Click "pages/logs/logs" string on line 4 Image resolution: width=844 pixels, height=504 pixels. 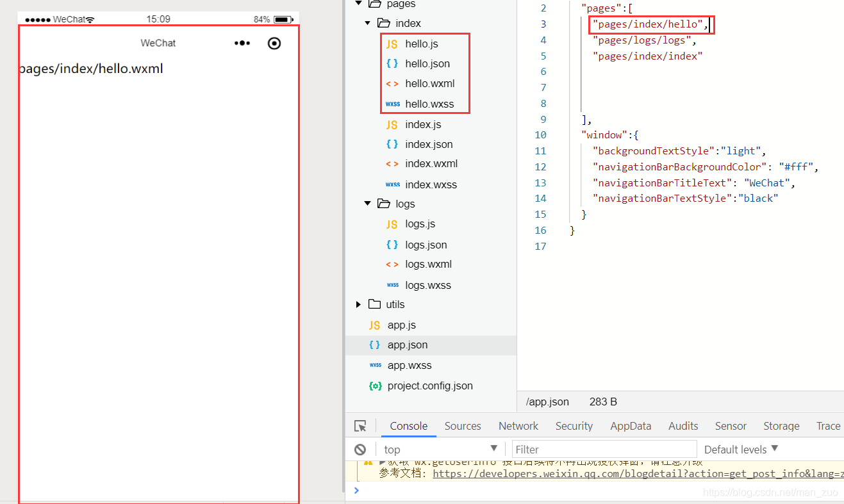pos(641,40)
